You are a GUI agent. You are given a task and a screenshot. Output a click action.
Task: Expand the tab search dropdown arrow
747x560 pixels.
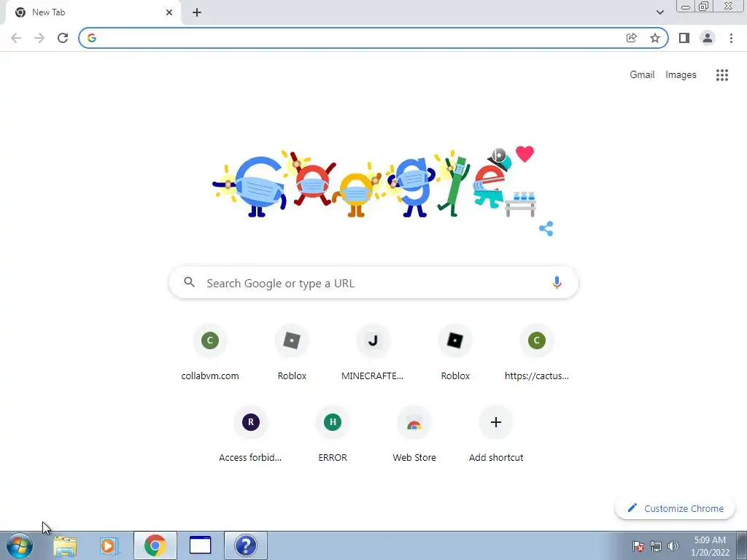click(x=659, y=12)
